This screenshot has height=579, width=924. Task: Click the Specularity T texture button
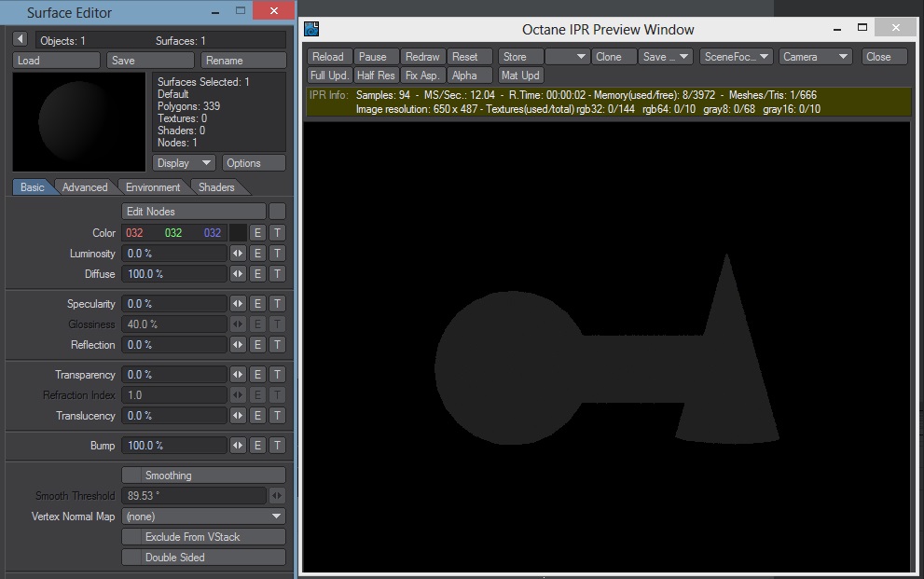pyautogui.click(x=278, y=304)
